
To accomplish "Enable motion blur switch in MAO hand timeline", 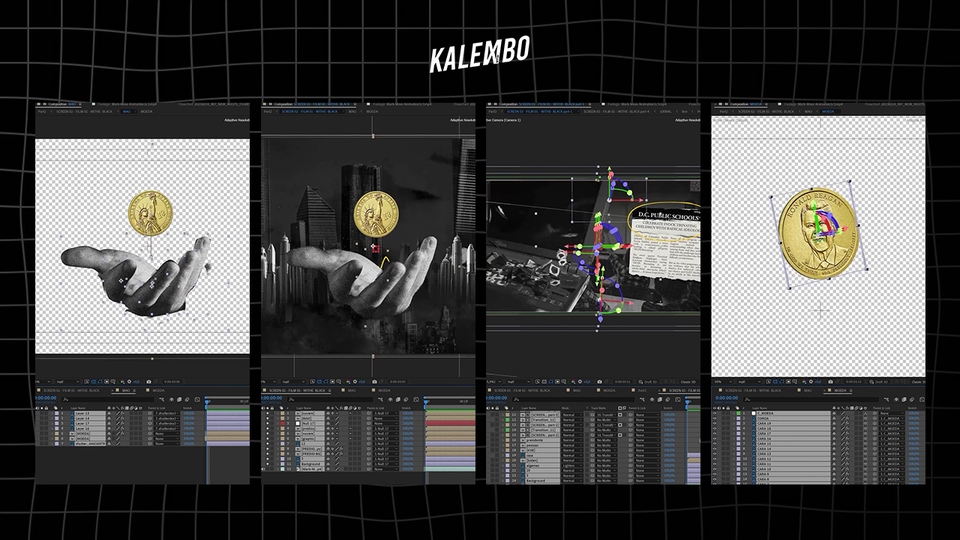I will (x=187, y=399).
